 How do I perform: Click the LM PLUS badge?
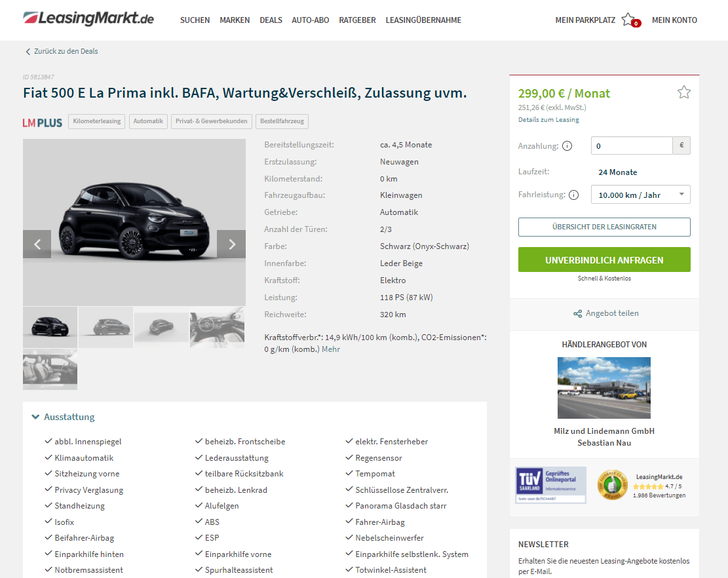pyautogui.click(x=42, y=123)
